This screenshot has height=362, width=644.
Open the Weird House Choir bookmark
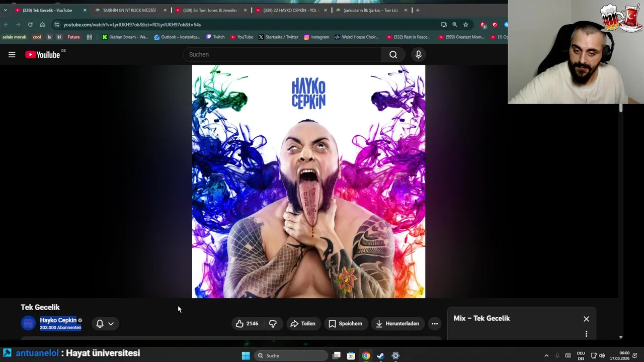pos(357,37)
